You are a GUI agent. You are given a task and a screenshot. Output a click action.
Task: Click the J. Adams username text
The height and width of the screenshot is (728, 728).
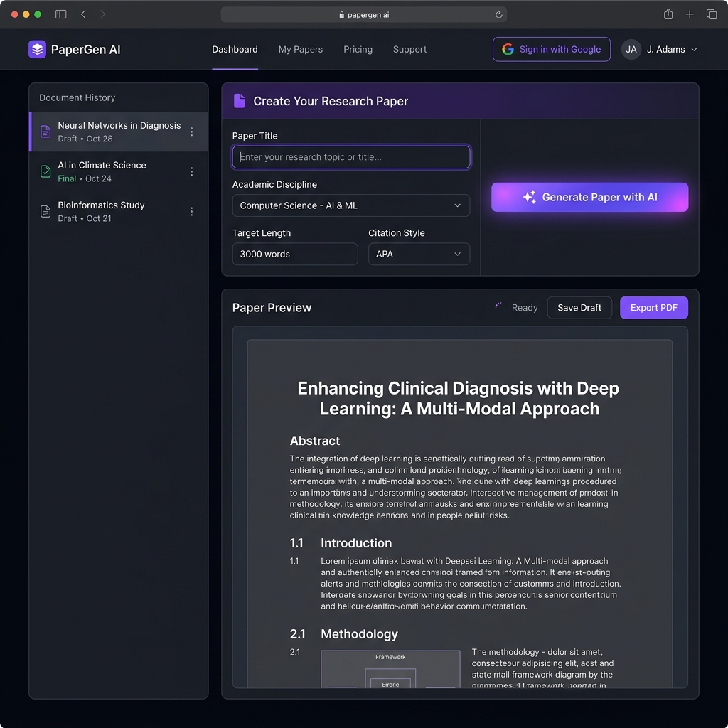(x=665, y=49)
